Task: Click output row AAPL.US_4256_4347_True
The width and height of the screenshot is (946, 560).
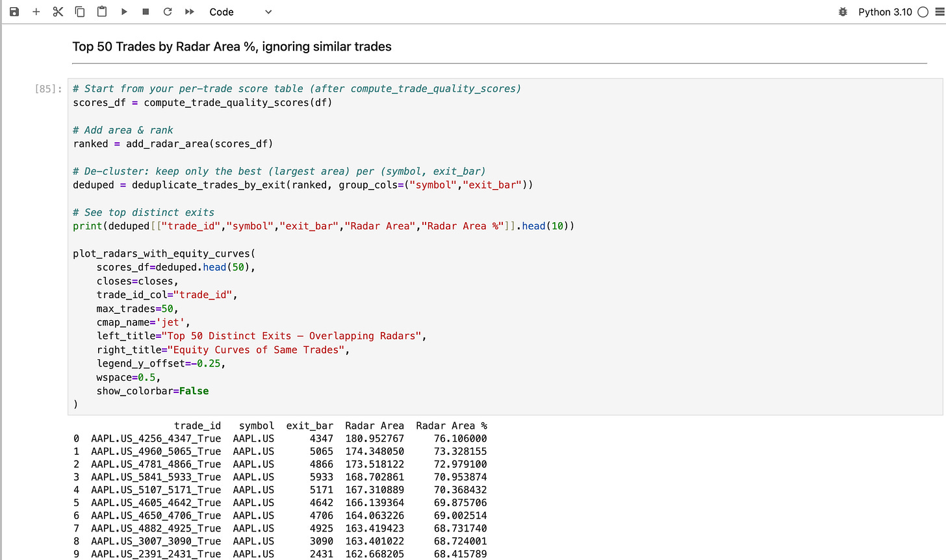Action: (280, 439)
